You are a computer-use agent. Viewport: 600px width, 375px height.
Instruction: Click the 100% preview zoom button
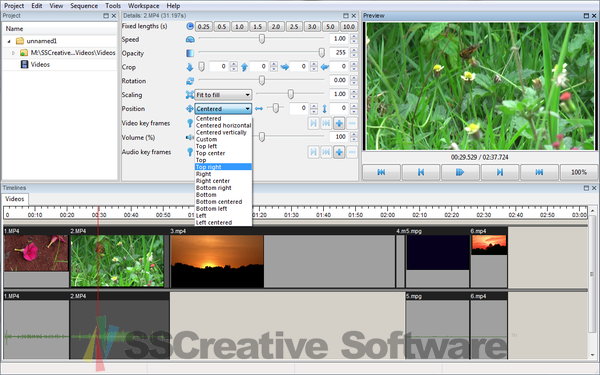(579, 172)
